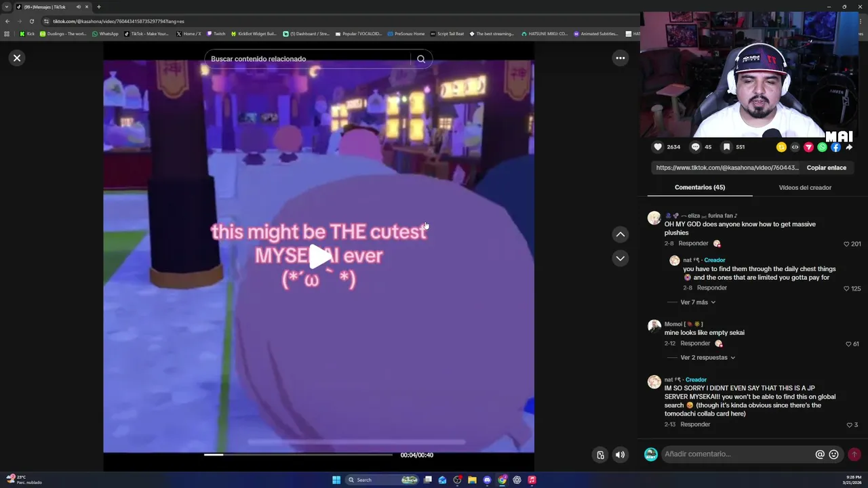Open the Duolingo bookmark
This screenshot has width=868, height=488.
[62, 34]
